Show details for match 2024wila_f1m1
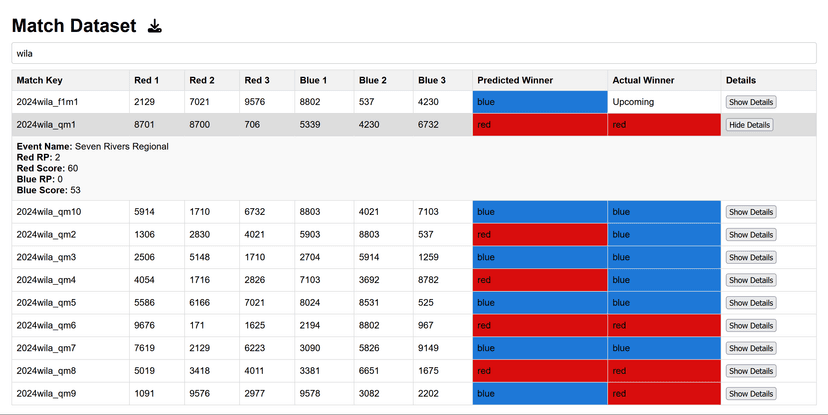This screenshot has width=828, height=415. click(x=750, y=102)
